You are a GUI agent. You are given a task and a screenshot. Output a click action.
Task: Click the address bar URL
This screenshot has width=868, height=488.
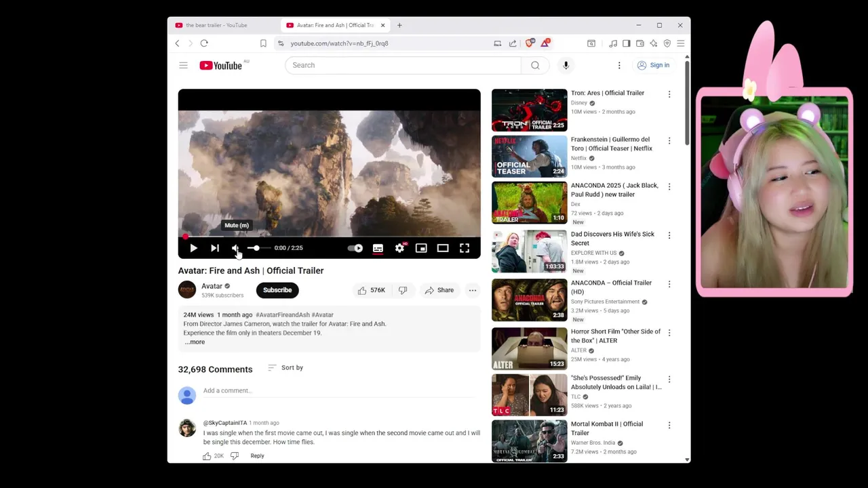[340, 43]
